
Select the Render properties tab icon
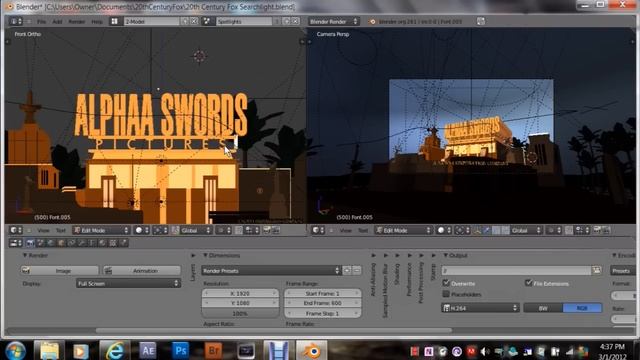pos(30,243)
